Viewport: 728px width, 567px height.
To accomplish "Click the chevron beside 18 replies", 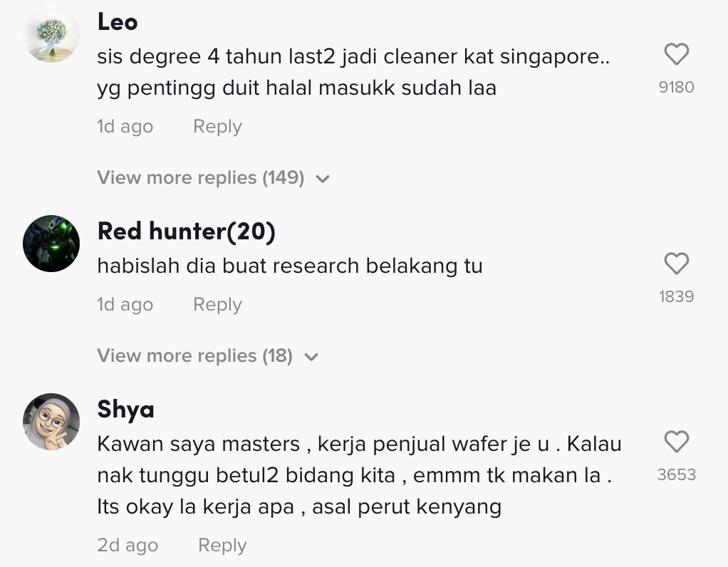I will click(x=311, y=357).
